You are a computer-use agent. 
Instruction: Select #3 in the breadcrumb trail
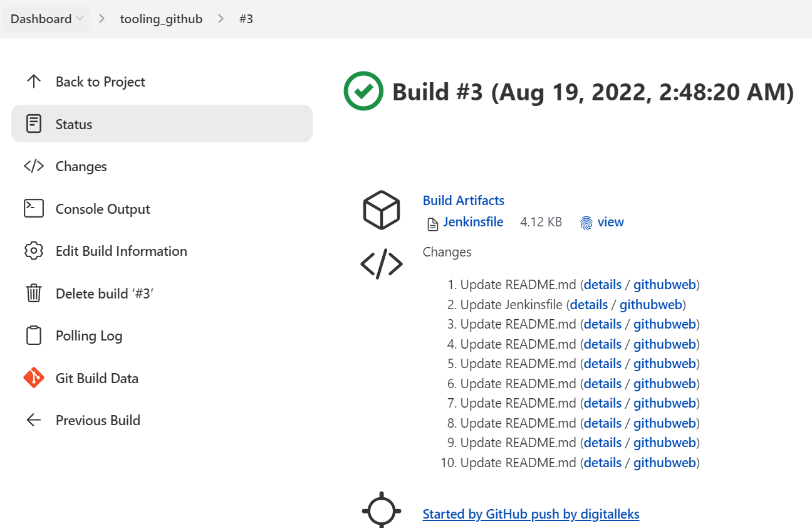tap(246, 18)
